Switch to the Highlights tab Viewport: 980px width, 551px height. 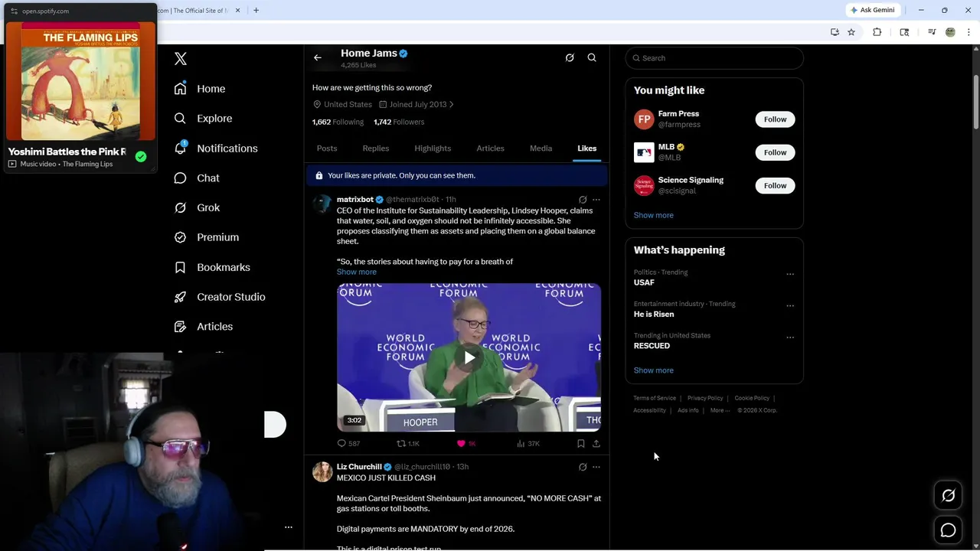433,148
